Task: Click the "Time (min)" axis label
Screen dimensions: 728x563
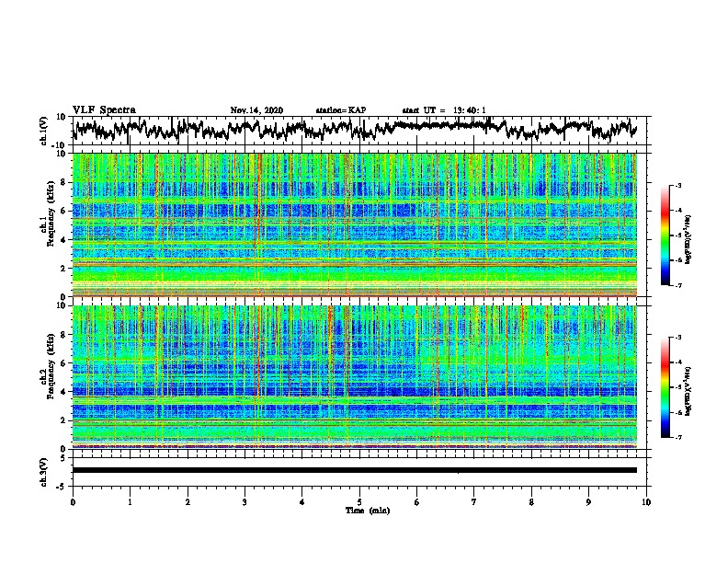Action: point(368,511)
